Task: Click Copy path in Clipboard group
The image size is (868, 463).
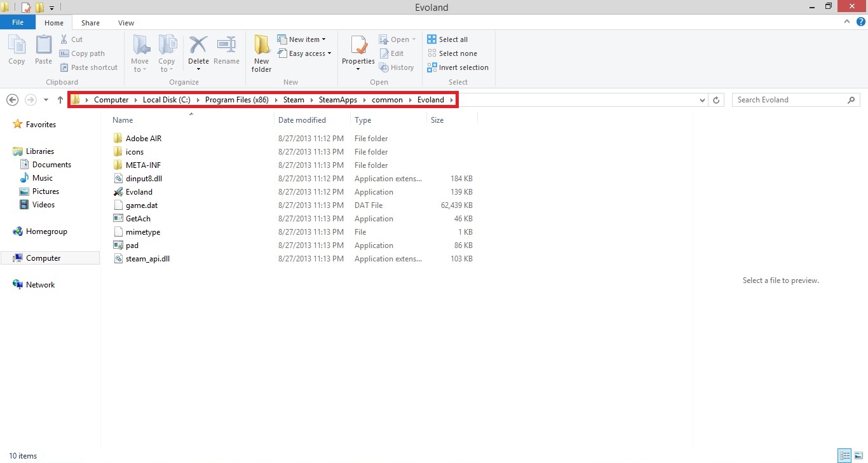Action: pos(82,53)
